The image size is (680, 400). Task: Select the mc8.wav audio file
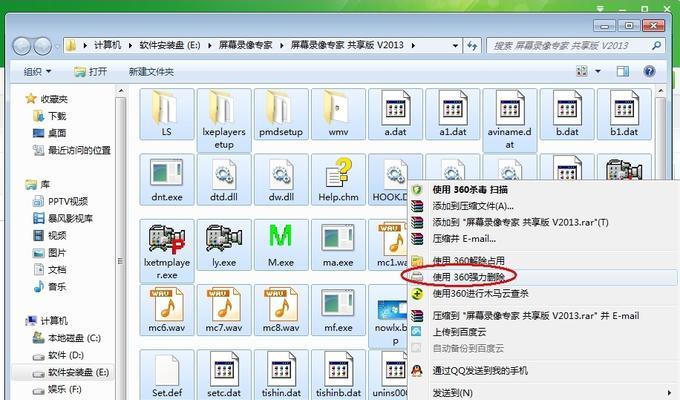coord(281,310)
